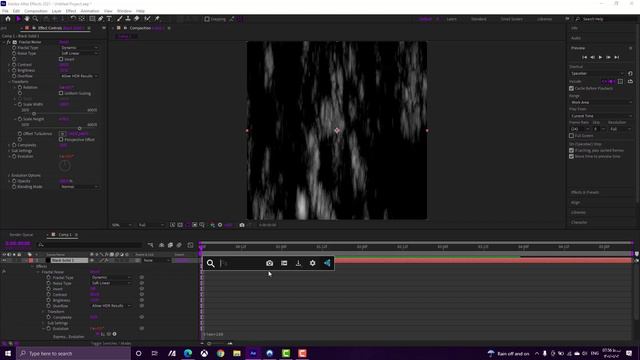The width and height of the screenshot is (640, 360).
Task: Switch to the Render Queue tab
Action: click(x=22, y=235)
